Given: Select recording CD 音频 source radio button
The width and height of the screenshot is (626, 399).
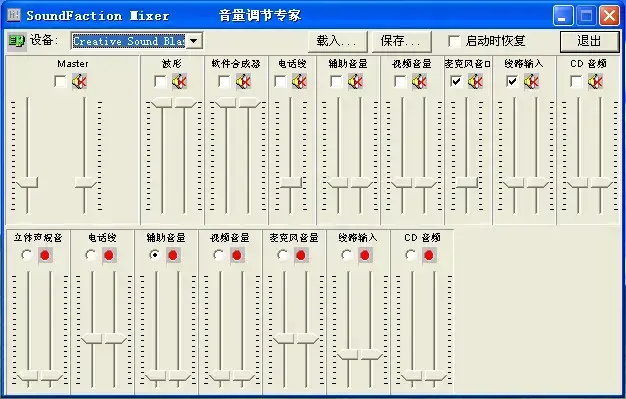Looking at the screenshot, I should [410, 255].
